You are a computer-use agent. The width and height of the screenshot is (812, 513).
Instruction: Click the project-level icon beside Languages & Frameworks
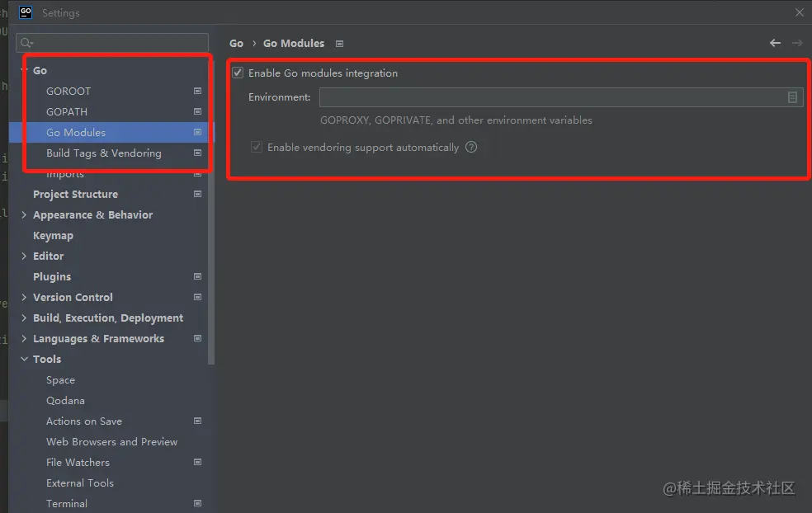tap(197, 338)
